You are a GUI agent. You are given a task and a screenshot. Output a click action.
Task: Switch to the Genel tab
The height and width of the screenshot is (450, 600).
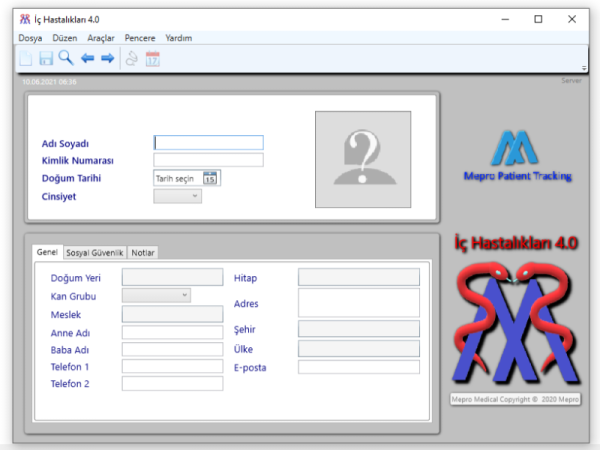pos(47,252)
